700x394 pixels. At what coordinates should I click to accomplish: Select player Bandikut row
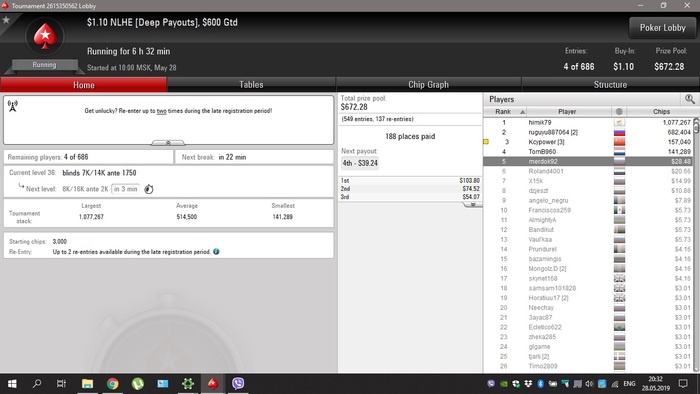click(x=588, y=230)
